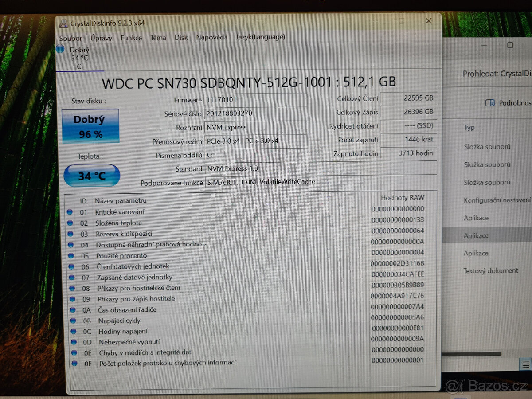Image resolution: width=532 pixels, height=399 pixels.
Task: Click the 34 °C temperature gauge
Action: (x=91, y=176)
